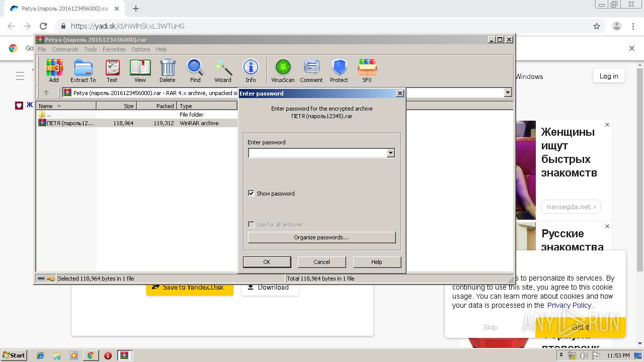
Task: Select the parent folder '..' row
Action: click(x=137, y=115)
